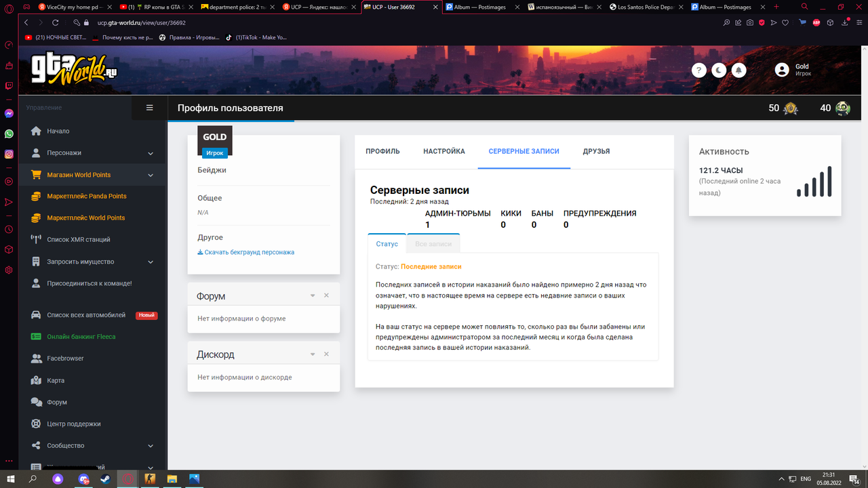Expand the Сообщество submenu
Screen dimensions: 868x488
tap(151, 446)
